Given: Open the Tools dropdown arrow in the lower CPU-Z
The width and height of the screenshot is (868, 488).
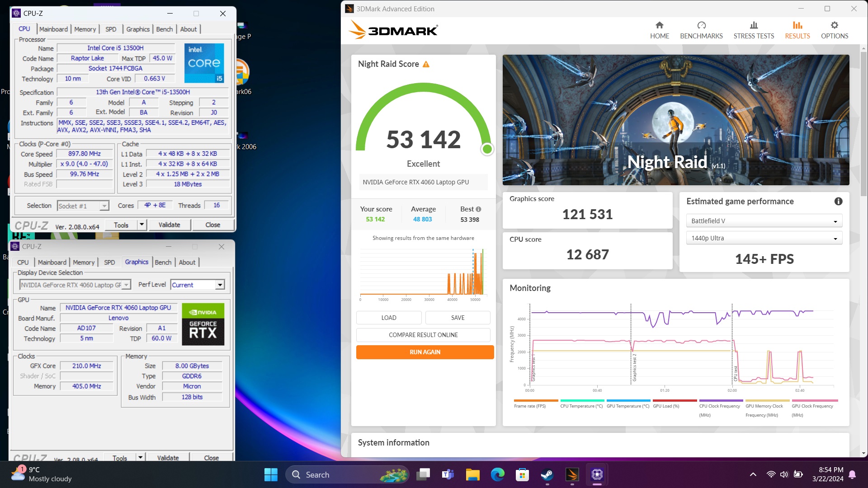Looking at the screenshot, I should pos(141,457).
